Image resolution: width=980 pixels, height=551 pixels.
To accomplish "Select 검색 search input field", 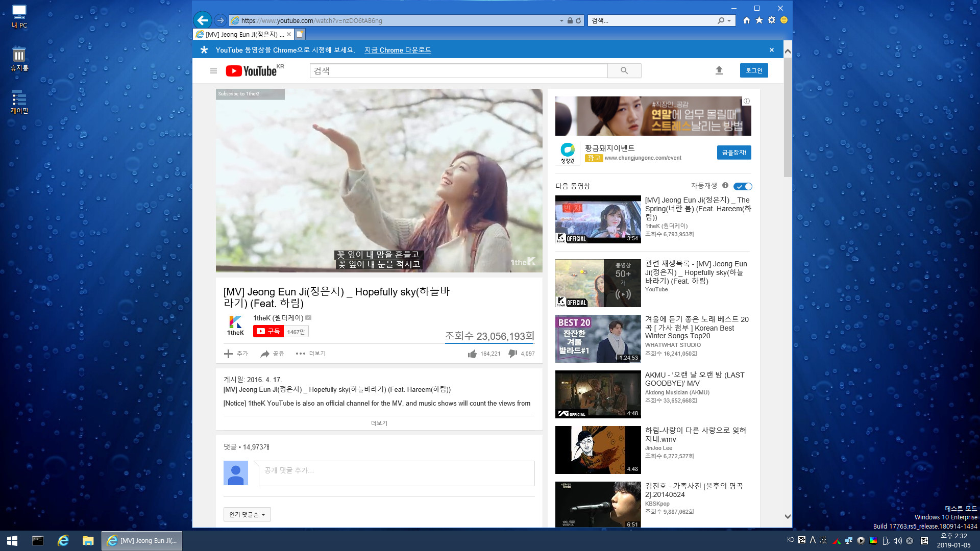I will [x=458, y=70].
